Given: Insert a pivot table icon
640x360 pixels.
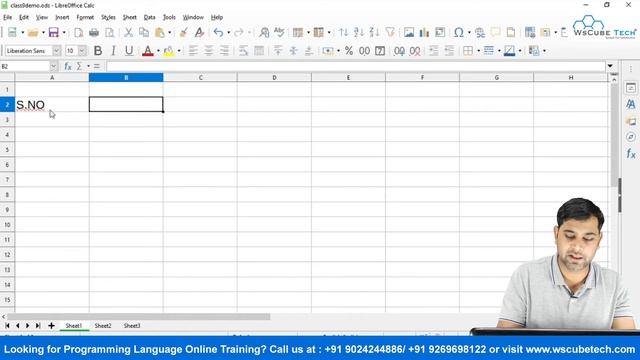Looking at the screenshot, I should click(x=440, y=32).
